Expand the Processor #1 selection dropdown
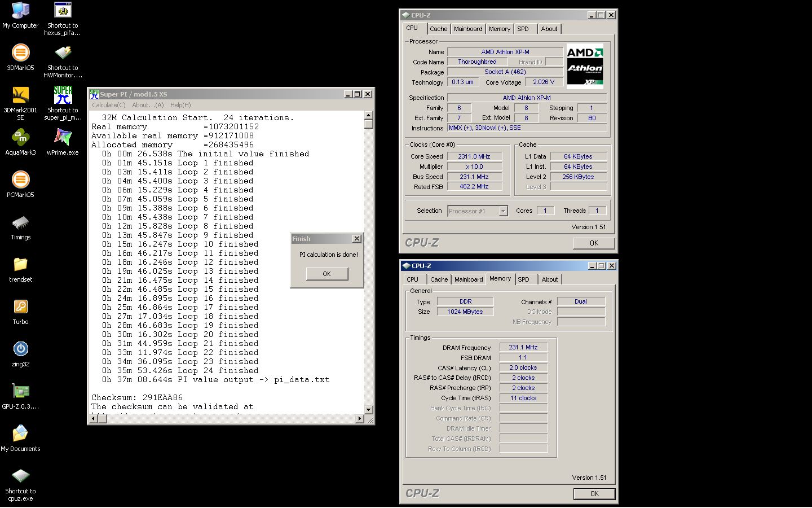 click(x=504, y=211)
